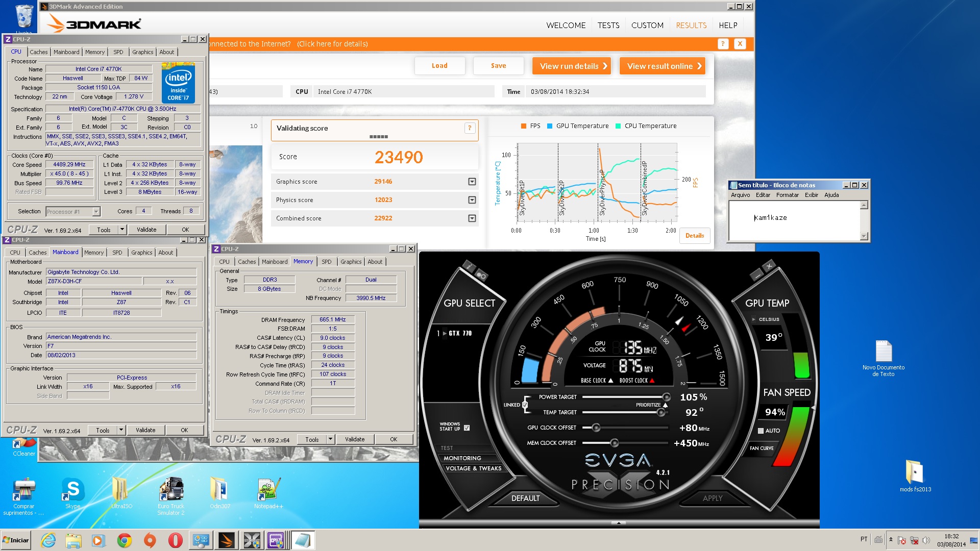Open Internet Explorer from the taskbar
The width and height of the screenshot is (980, 551).
tap(48, 540)
